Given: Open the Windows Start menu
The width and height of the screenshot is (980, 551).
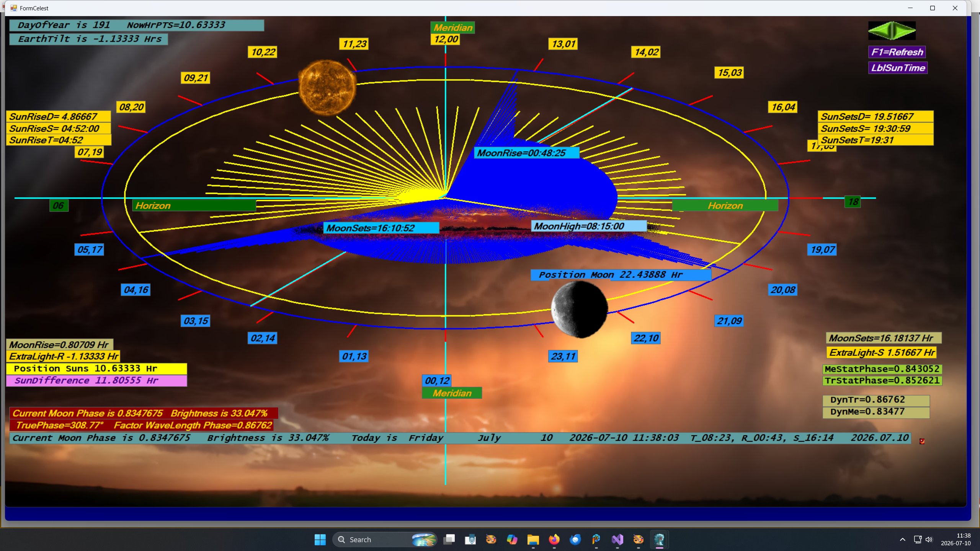Looking at the screenshot, I should (320, 540).
